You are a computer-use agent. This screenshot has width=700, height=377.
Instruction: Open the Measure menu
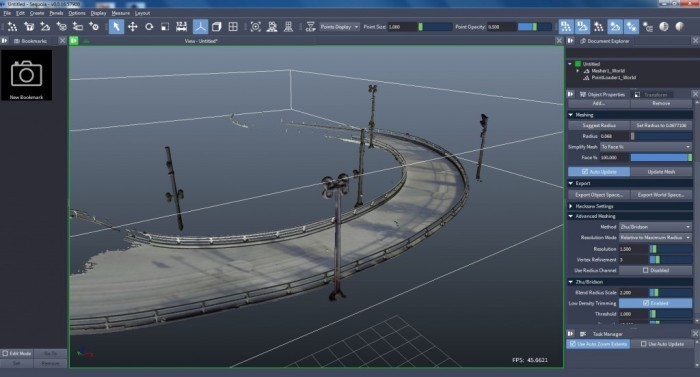(121, 13)
